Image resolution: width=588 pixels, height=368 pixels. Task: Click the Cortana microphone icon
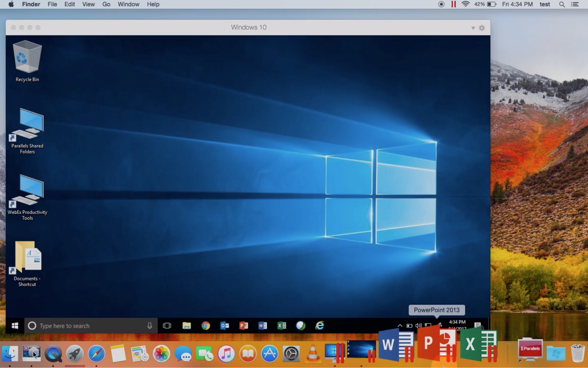click(149, 326)
